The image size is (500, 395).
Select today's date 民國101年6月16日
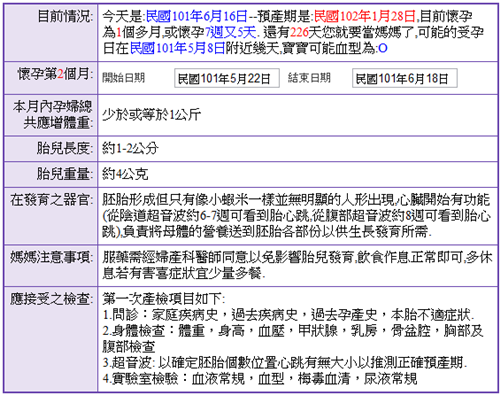197,16
